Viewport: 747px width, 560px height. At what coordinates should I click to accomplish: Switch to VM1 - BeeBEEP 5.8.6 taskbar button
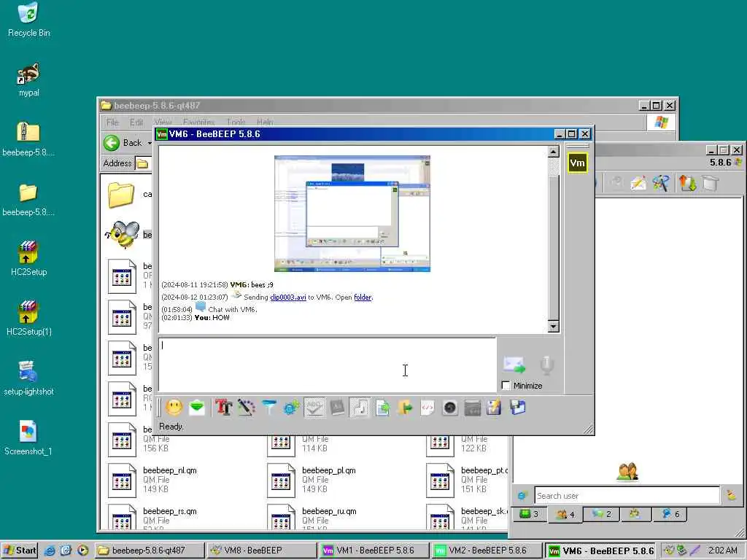373,551
